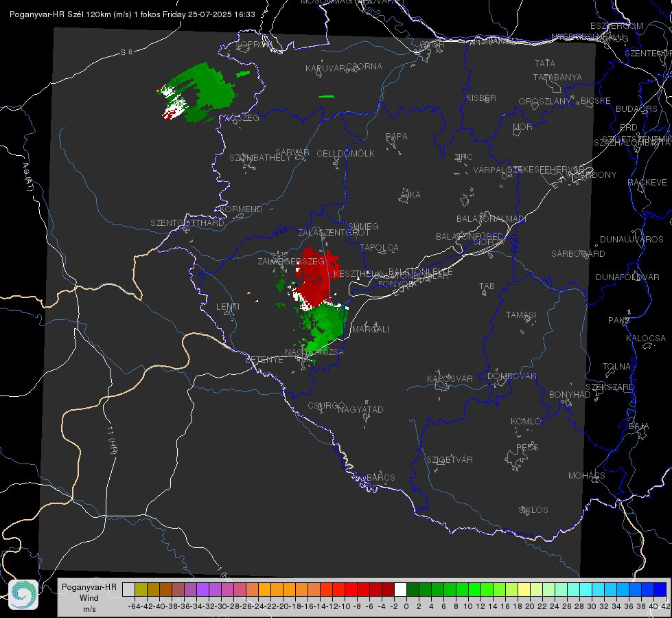Image resolution: width=672 pixels, height=618 pixels.
Task: Click the MOHACS city label
Action: pos(586,476)
